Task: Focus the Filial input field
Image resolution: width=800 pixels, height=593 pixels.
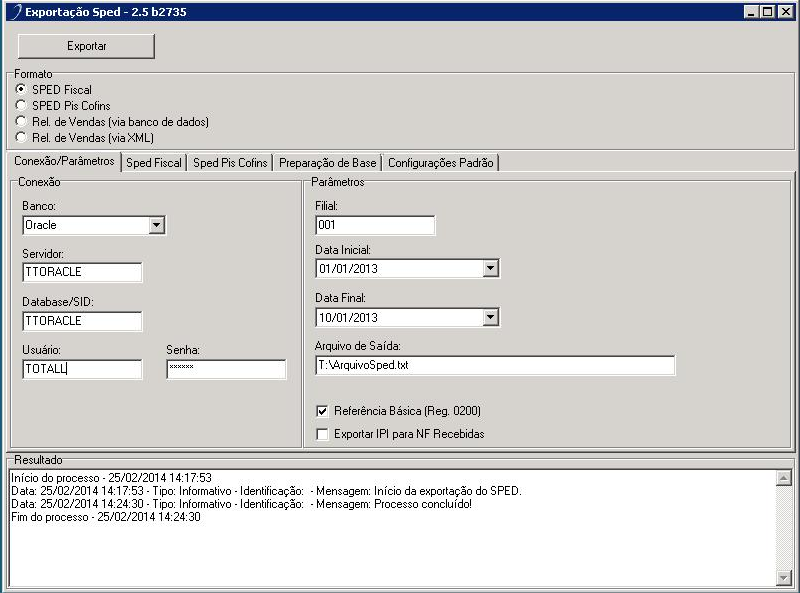Action: click(375, 225)
